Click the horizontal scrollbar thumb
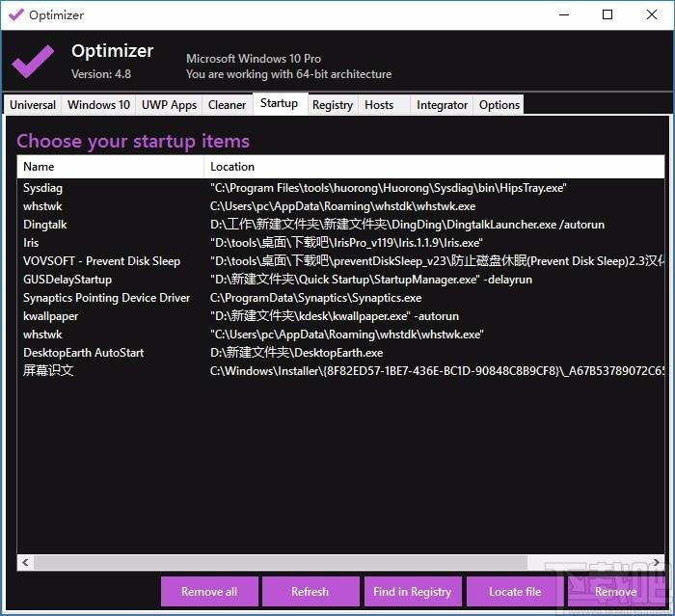This screenshot has width=675, height=616. [x=281, y=562]
